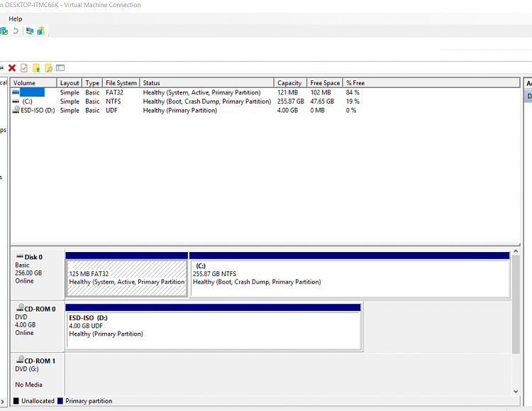Screen dimensions: 532x411
Task: Sort by the File System column header
Action: pyautogui.click(x=121, y=83)
